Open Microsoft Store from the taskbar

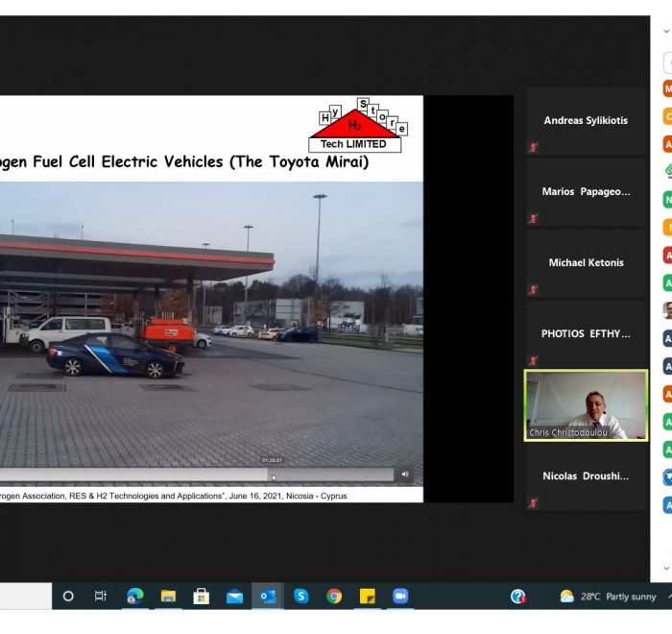[x=201, y=597]
